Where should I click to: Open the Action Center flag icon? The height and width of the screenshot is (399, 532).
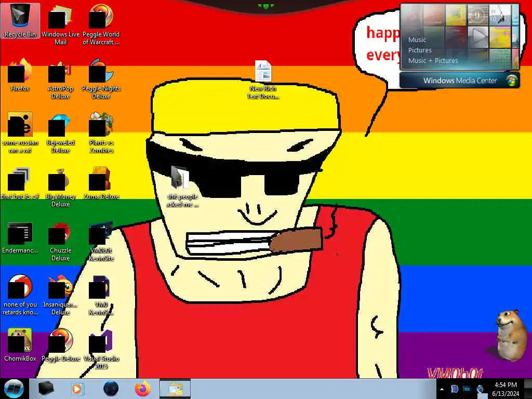[x=454, y=389]
